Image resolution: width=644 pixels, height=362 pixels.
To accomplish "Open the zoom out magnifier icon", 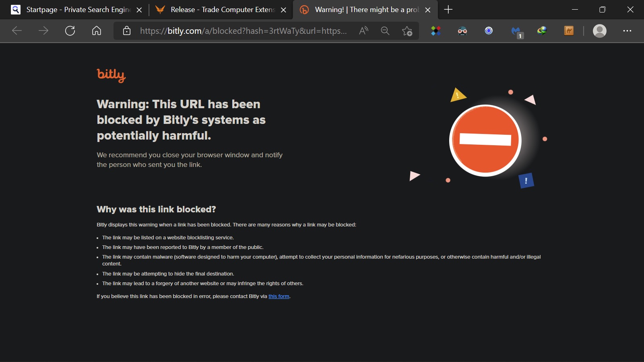I will tap(385, 31).
